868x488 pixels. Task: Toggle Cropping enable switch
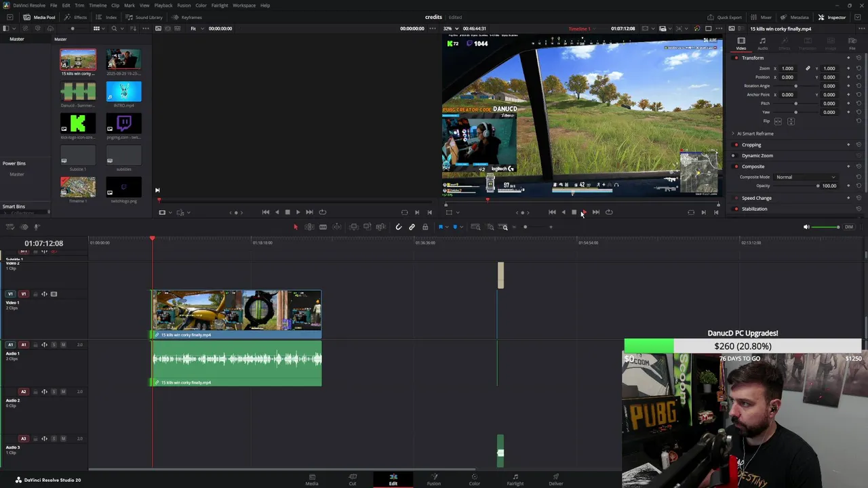click(736, 144)
